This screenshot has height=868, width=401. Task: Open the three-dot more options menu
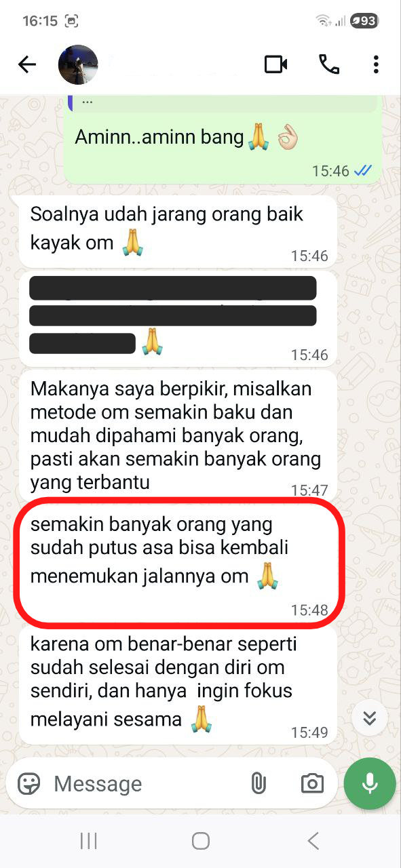375,64
